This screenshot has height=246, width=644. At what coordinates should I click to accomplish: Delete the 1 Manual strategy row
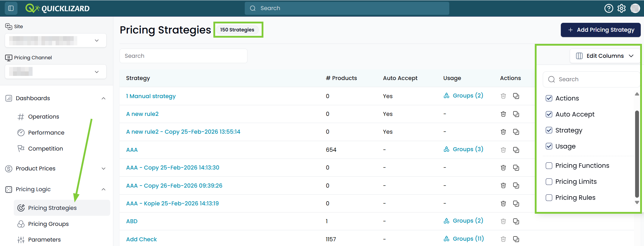[503, 96]
